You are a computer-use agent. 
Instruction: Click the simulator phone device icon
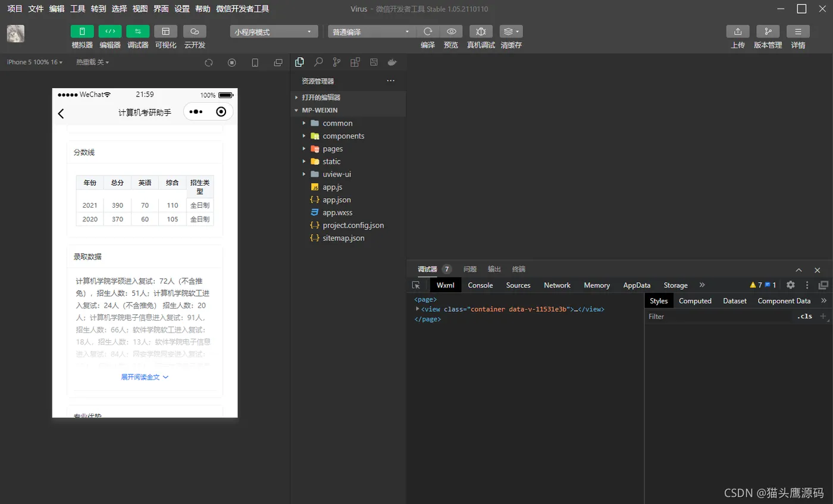pyautogui.click(x=255, y=62)
